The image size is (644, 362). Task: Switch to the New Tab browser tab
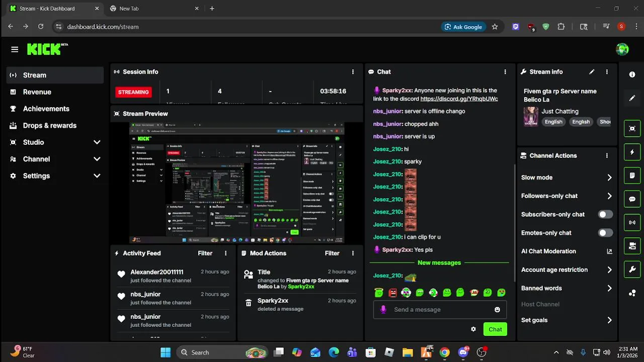154,9
